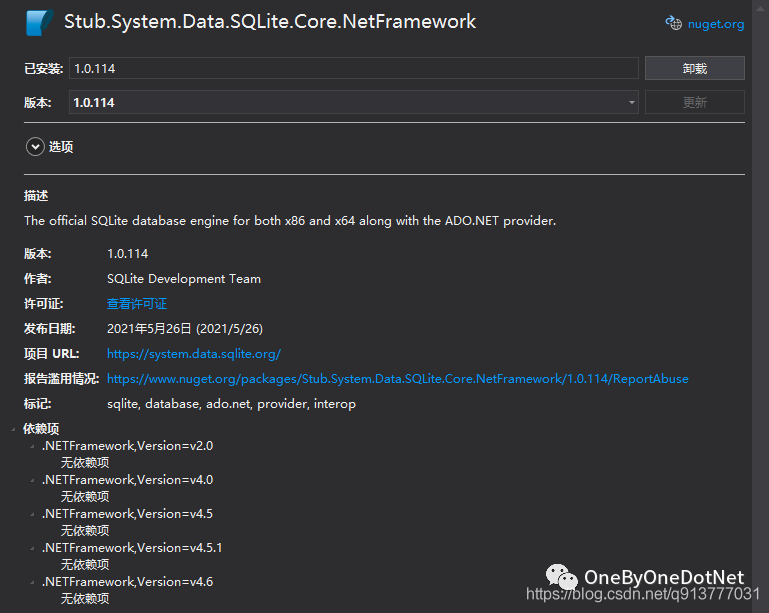Screen dimensions: 769x613
Task: Open the ReportAbuse nuget.org link
Action: click(397, 379)
